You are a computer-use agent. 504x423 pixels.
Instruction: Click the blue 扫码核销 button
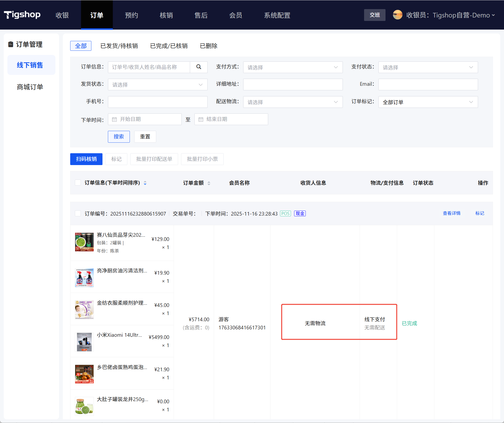86,159
